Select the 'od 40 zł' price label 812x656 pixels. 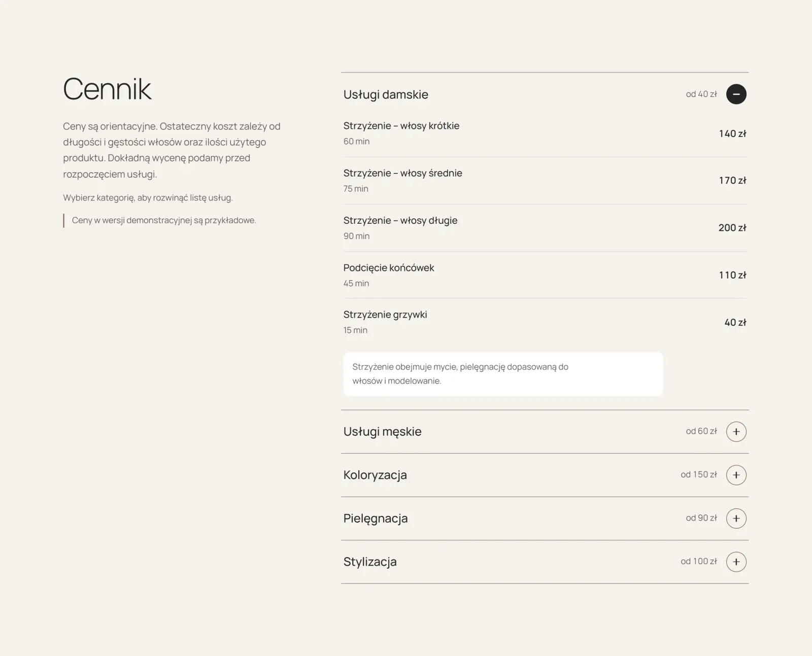click(701, 94)
